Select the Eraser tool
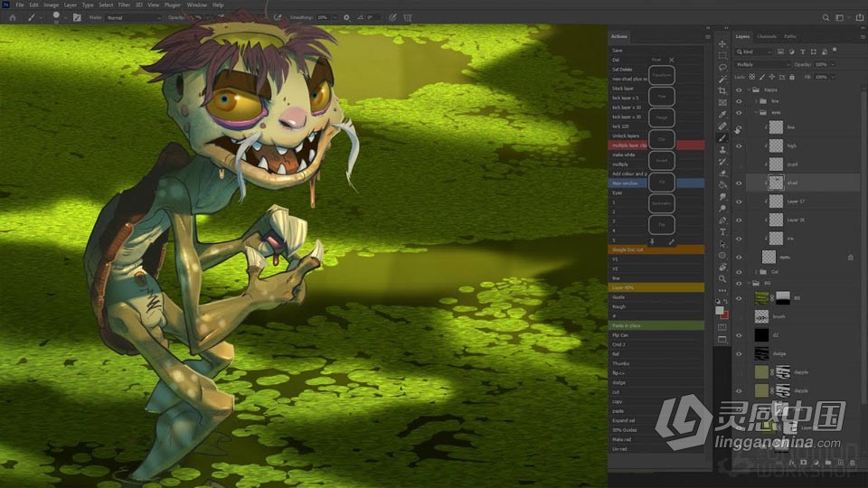Image resolution: width=868 pixels, height=488 pixels. tap(722, 174)
